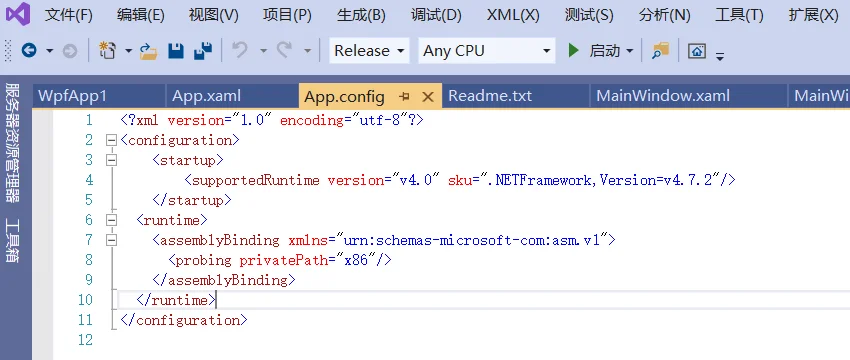
Task: Open the 服务器资源管理器 side panel
Action: tap(12, 143)
